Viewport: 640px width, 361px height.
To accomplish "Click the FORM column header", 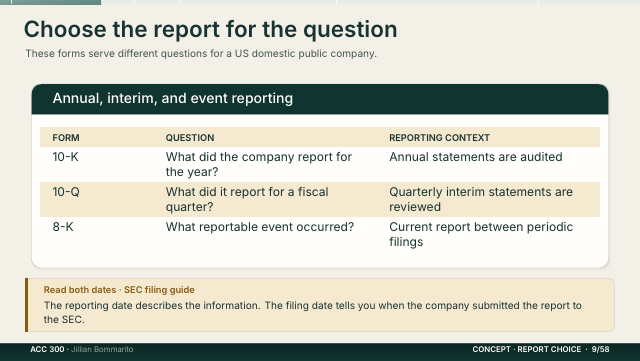I will 66,138.
